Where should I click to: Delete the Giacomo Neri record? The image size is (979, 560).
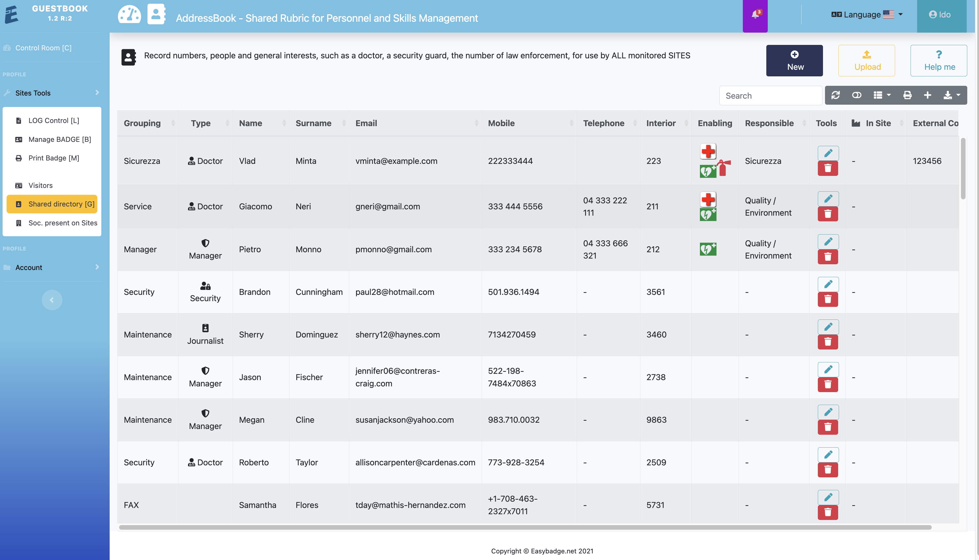coord(828,214)
